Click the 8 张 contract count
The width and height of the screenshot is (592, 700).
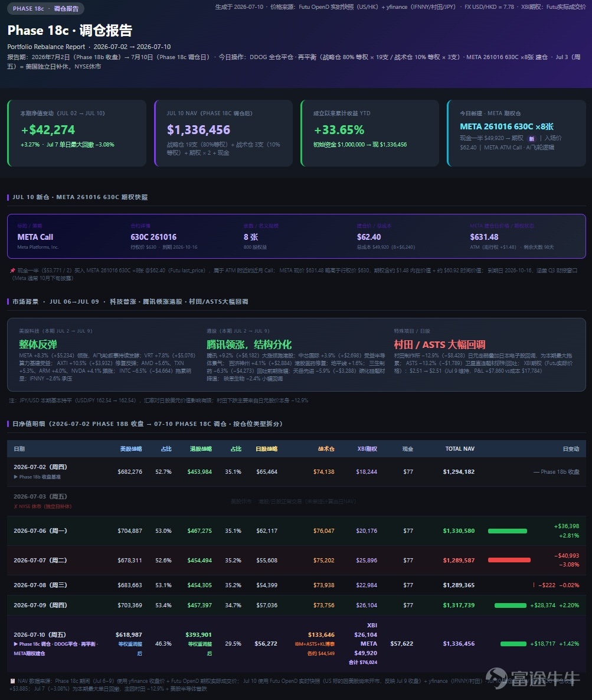point(251,237)
